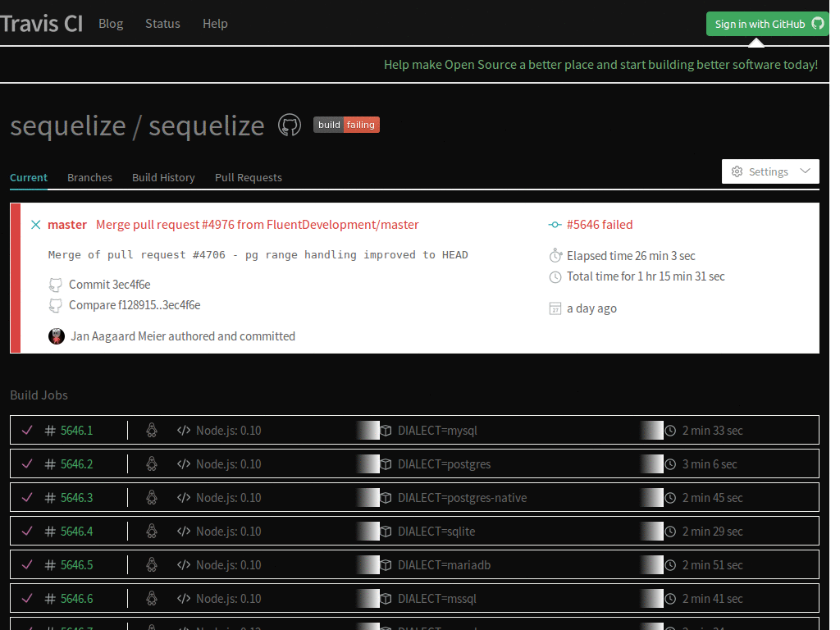
Task: Click the environment box icon beside DIALECT=sqlite
Action: (x=386, y=532)
